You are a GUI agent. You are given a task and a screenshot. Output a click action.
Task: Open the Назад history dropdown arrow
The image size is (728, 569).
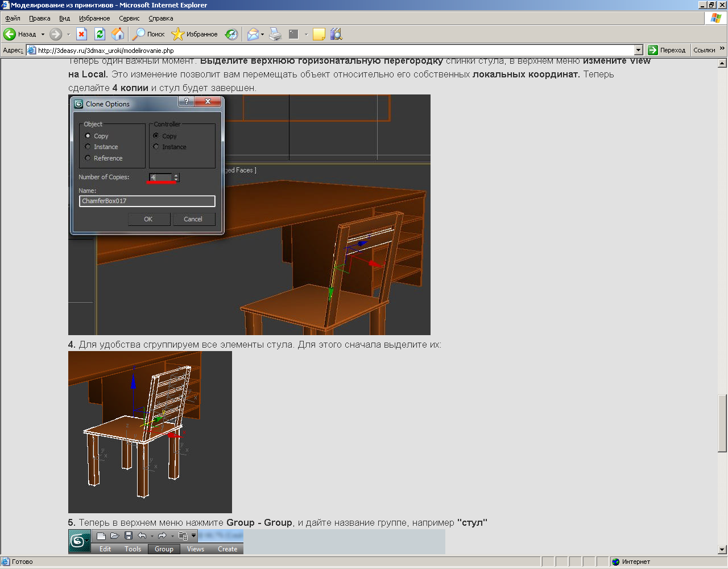(43, 34)
